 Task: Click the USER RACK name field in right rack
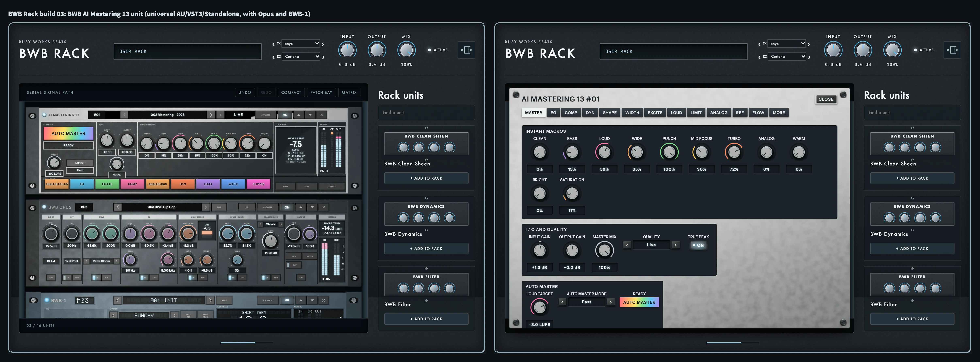pyautogui.click(x=673, y=51)
